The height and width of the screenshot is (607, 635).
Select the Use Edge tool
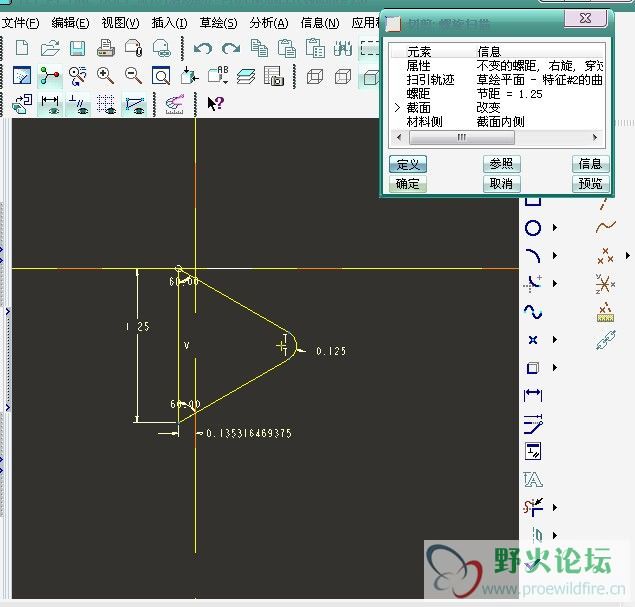click(533, 368)
